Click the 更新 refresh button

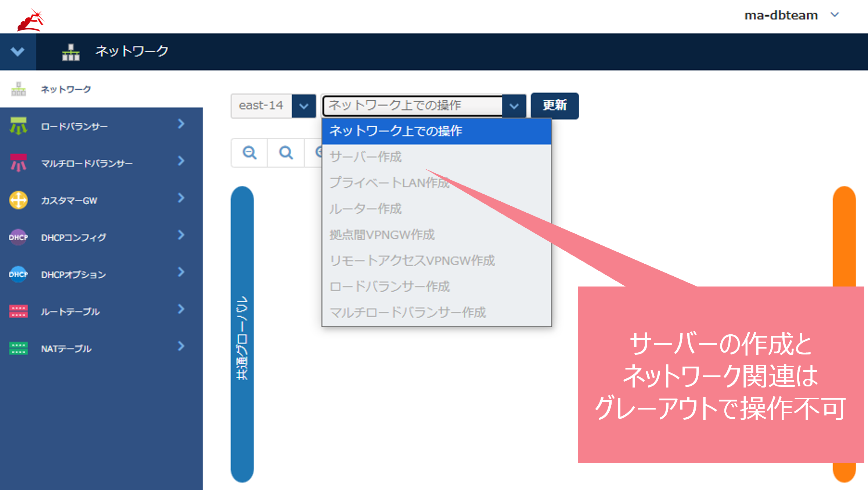(554, 106)
